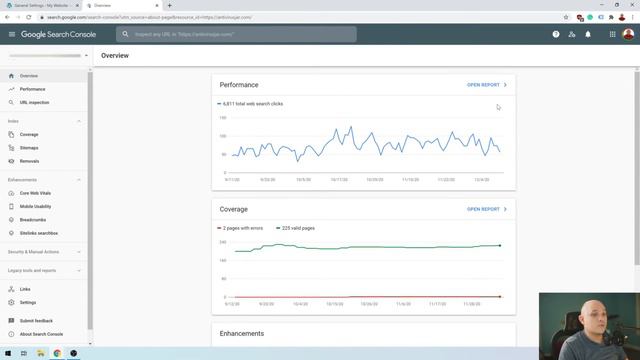Go to Removals in the sidebar

(29, 161)
